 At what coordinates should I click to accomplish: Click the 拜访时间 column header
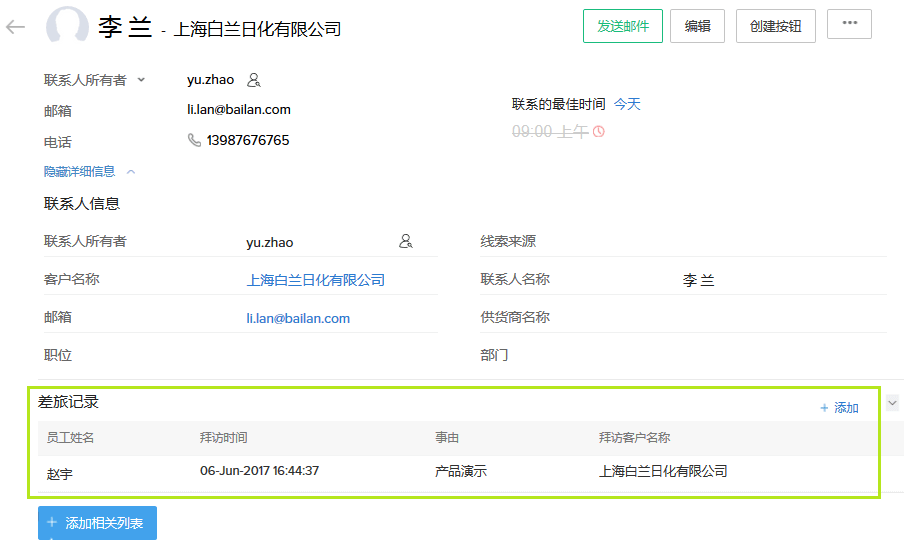(223, 438)
